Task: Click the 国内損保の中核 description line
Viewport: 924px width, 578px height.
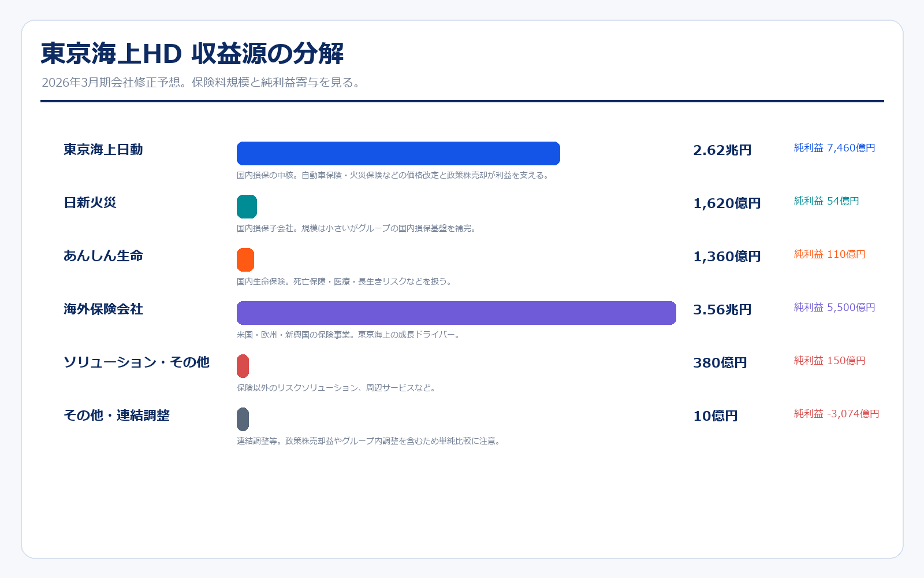Action: pos(394,175)
